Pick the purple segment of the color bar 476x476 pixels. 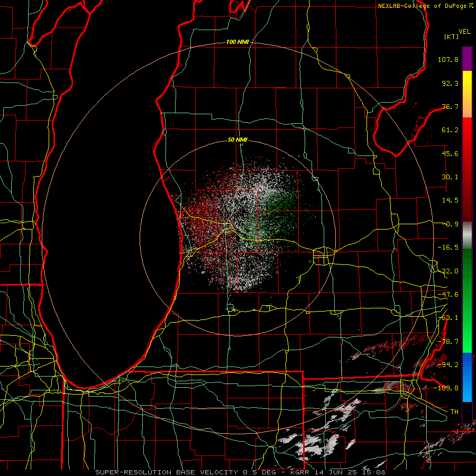coord(467,59)
